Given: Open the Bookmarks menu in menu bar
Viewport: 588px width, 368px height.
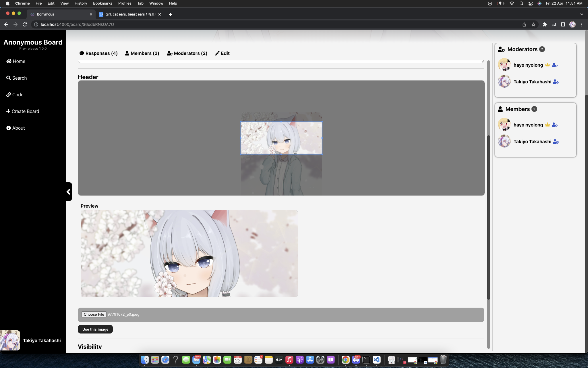Looking at the screenshot, I should coord(102,3).
